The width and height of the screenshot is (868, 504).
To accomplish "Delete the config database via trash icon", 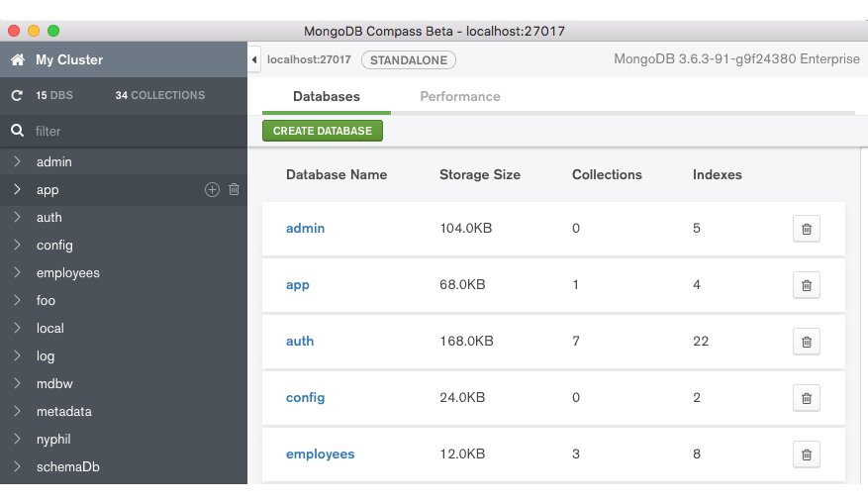I will click(x=806, y=398).
